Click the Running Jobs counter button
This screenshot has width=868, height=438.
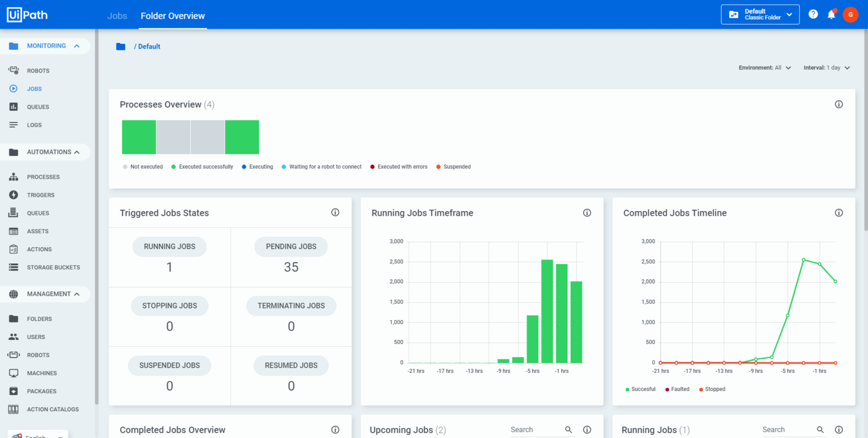click(169, 246)
